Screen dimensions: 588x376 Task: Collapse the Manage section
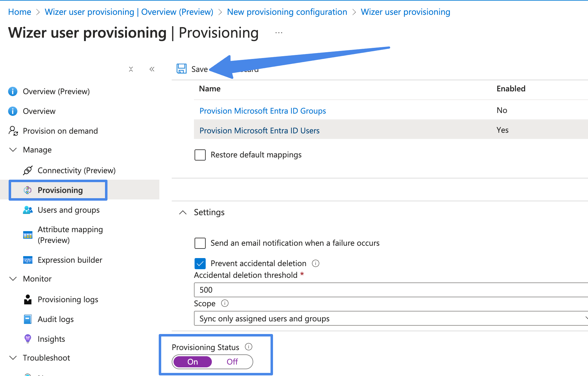[13, 150]
